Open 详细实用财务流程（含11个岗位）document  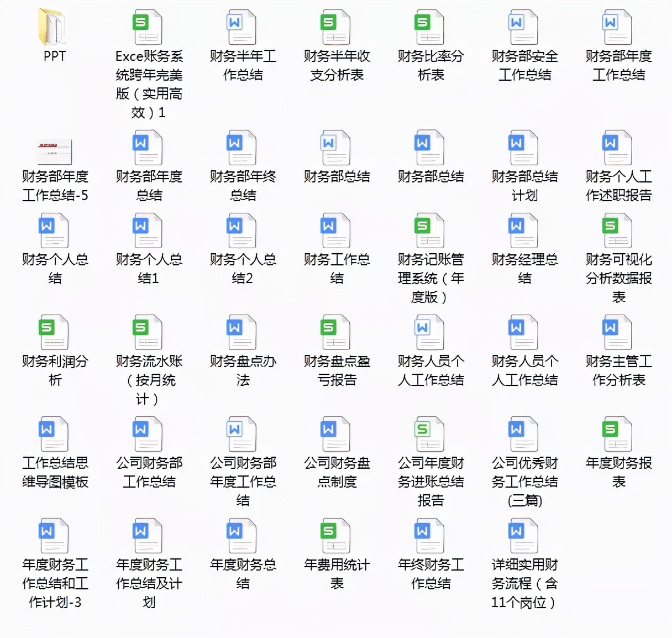pyautogui.click(x=523, y=535)
